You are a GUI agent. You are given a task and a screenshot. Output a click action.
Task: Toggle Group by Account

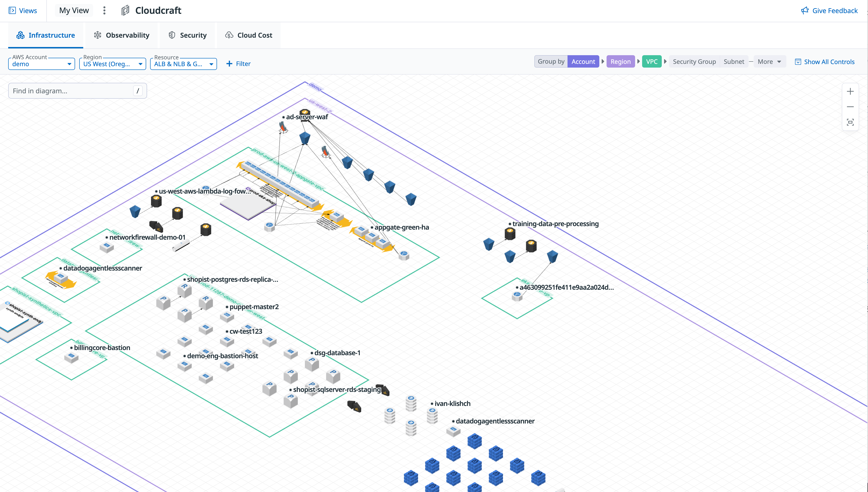(x=583, y=61)
